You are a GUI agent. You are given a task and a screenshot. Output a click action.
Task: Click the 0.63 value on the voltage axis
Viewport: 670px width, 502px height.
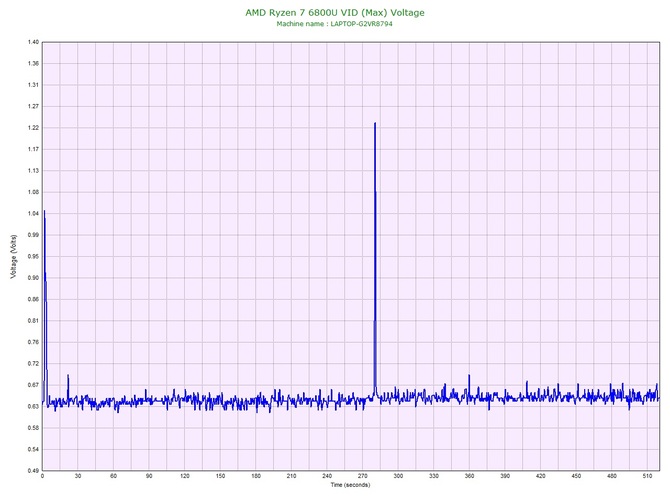(33, 406)
